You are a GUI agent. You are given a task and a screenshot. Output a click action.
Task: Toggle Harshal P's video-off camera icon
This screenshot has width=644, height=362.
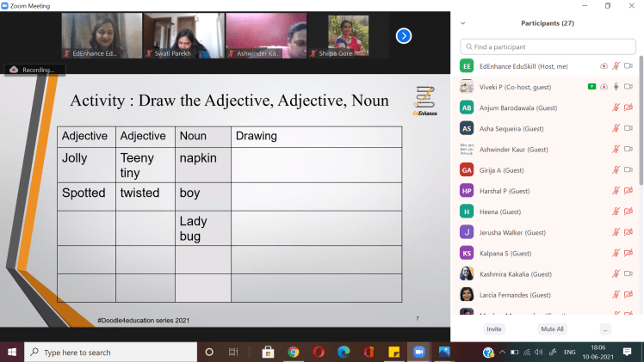coord(629,191)
